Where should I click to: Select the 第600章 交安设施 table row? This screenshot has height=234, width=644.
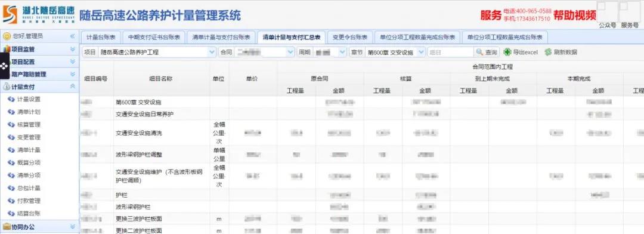361,102
